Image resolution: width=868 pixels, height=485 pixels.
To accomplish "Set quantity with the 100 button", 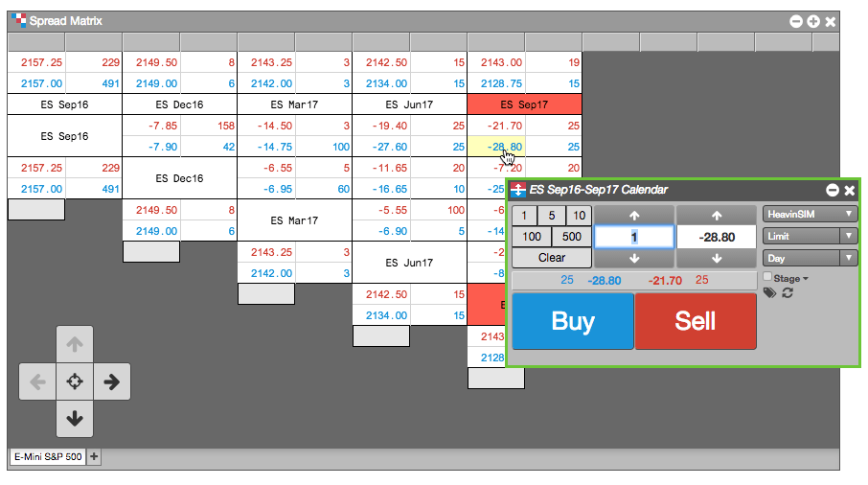I will coord(532,237).
